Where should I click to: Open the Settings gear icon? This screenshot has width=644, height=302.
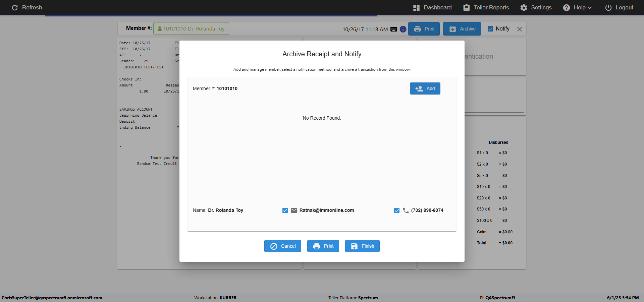pos(524,7)
